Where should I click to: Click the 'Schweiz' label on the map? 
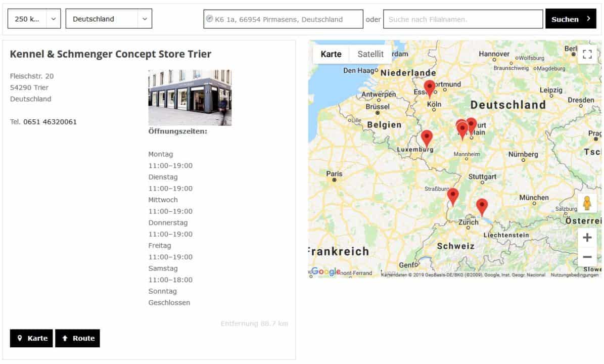[456, 246]
